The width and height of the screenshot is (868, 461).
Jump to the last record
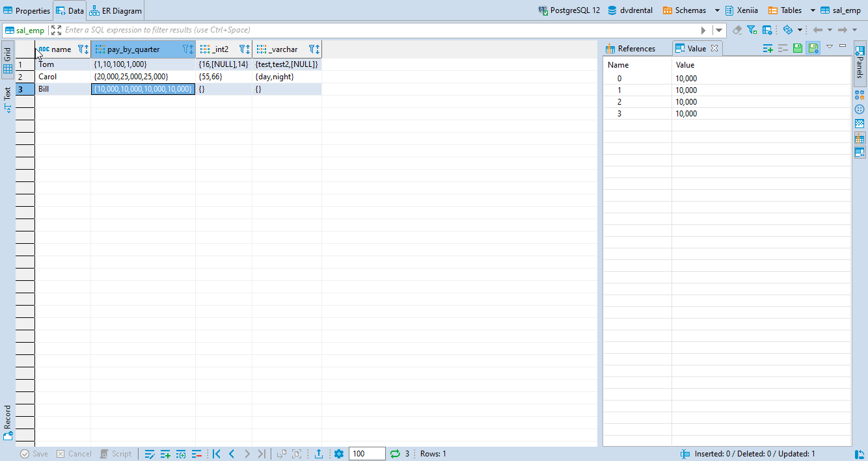pyautogui.click(x=262, y=453)
